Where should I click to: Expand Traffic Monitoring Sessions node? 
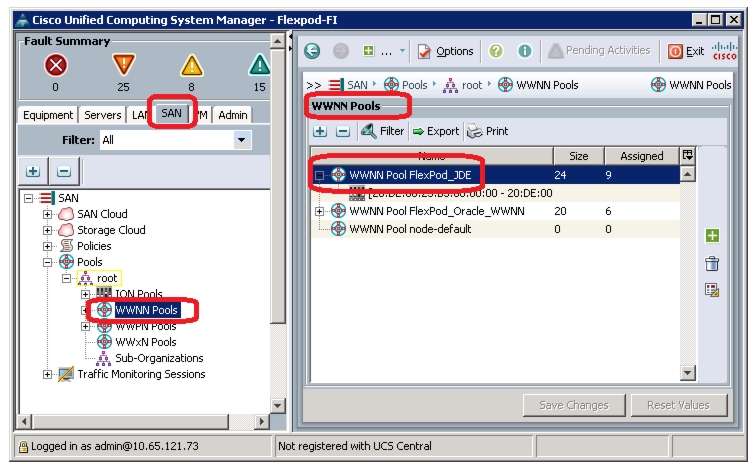47,374
